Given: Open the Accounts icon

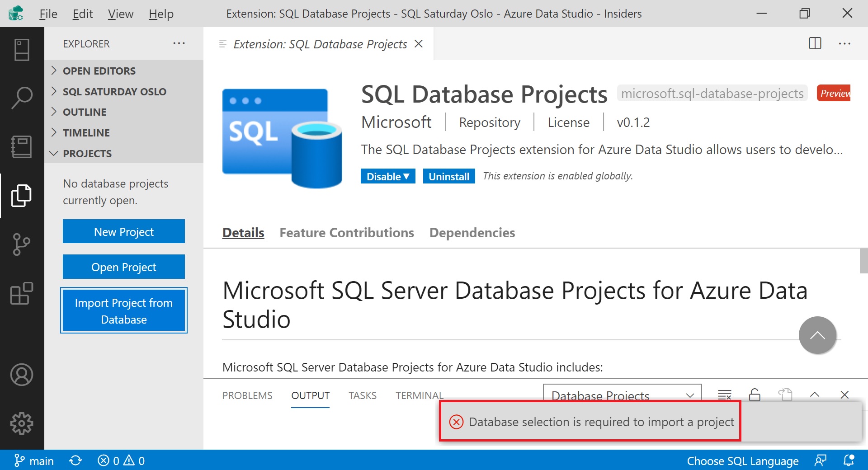Looking at the screenshot, I should (21, 375).
